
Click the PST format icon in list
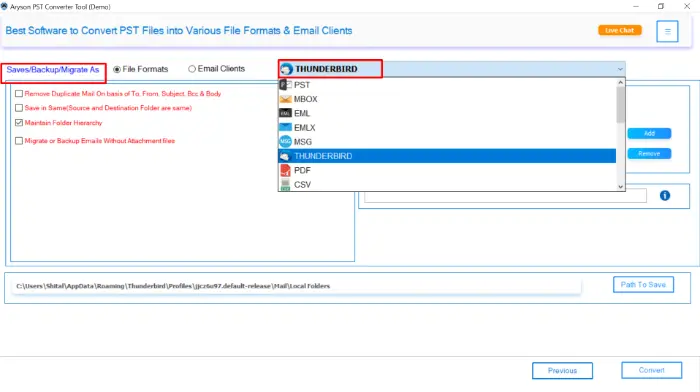click(285, 84)
